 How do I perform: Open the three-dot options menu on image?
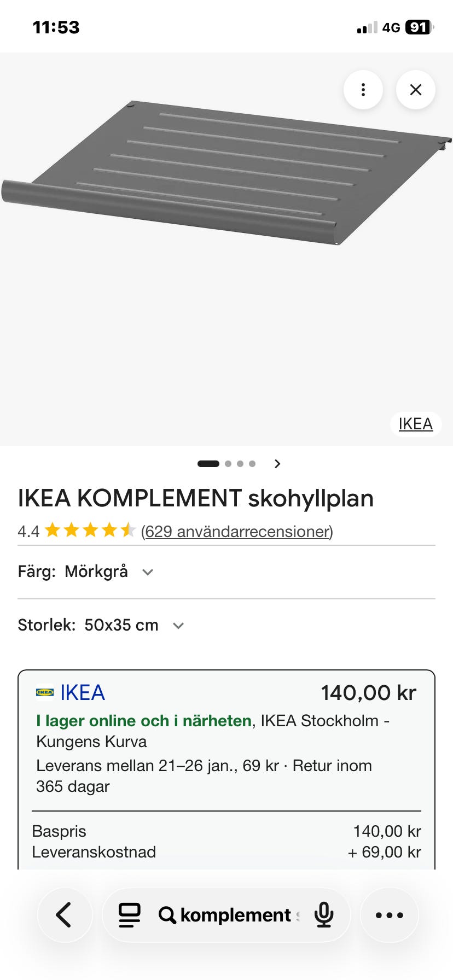(363, 90)
